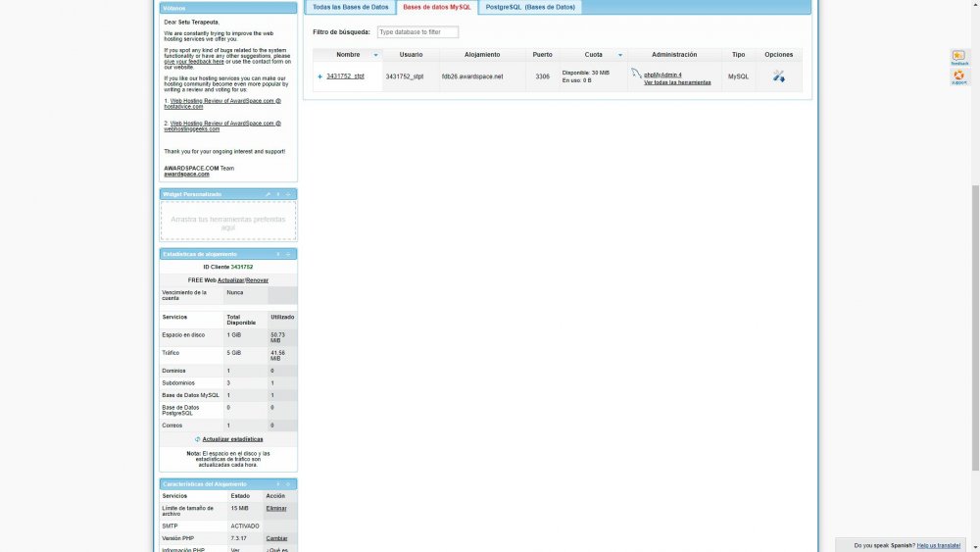
Task: Click the Características del Alojamiento header title
Action: coord(205,484)
